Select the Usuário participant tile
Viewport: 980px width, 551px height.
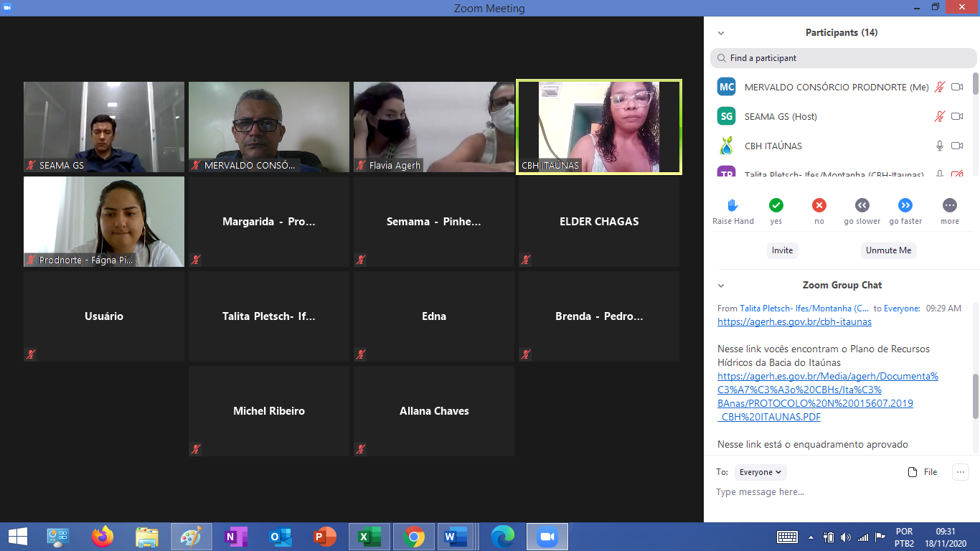104,316
